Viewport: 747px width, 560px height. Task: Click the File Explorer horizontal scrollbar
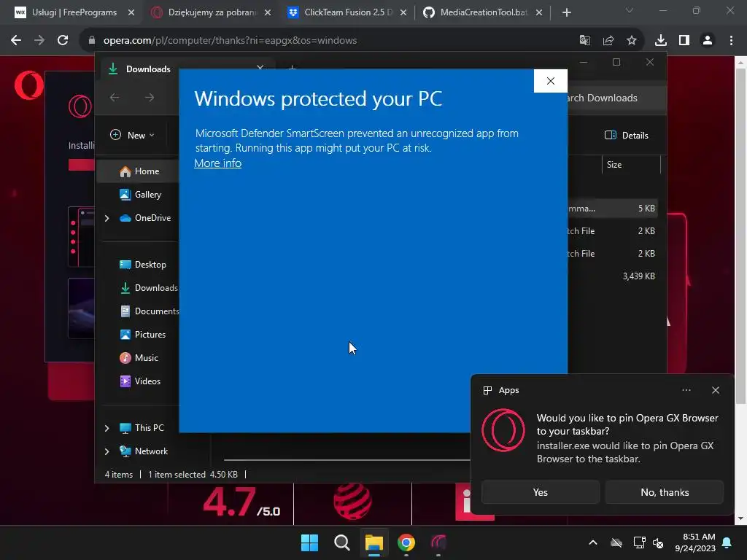click(x=347, y=461)
